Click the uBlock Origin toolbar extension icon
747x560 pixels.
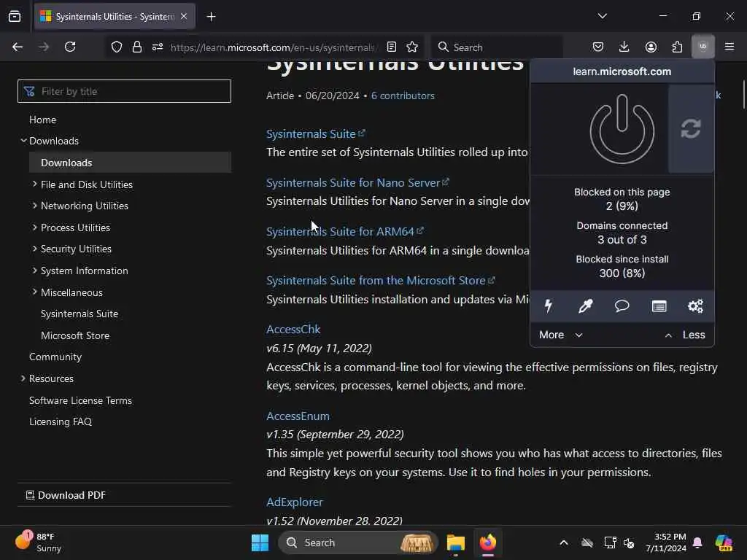703,47
